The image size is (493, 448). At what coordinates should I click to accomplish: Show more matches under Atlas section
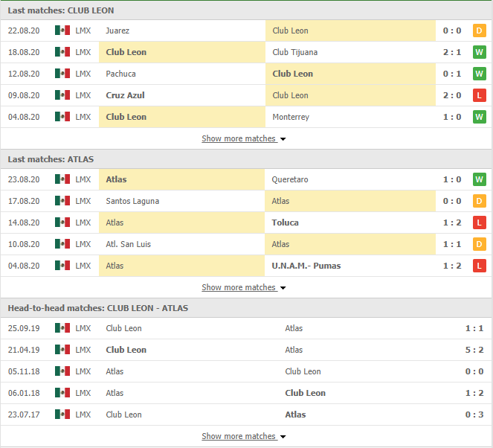[243, 287]
